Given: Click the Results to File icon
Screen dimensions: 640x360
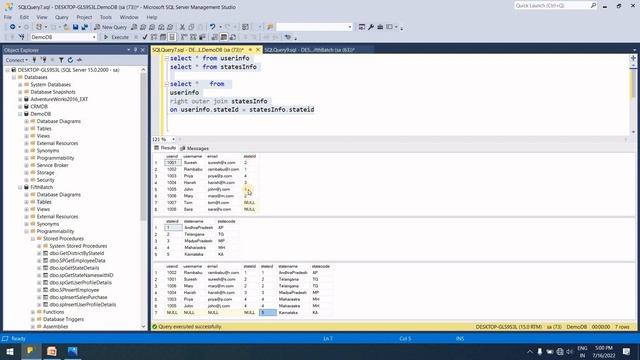Looking at the screenshot, I should [233, 37].
